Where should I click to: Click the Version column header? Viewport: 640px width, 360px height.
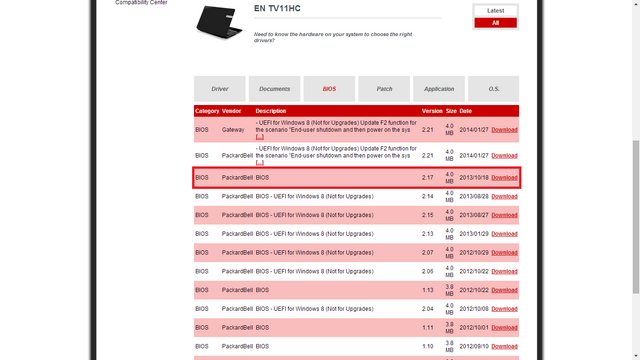pyautogui.click(x=432, y=111)
